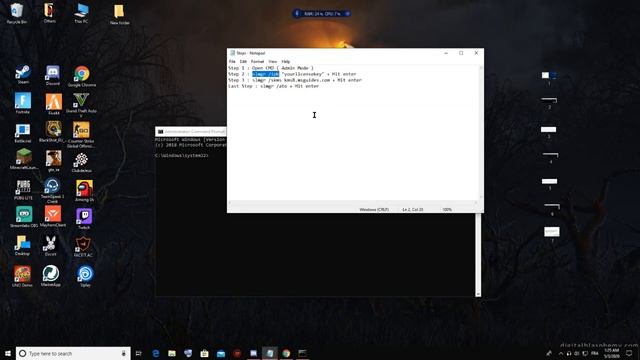Click the 'Last Step : slmgr /ato' line
Screen dimensions: 640x360
[273, 86]
